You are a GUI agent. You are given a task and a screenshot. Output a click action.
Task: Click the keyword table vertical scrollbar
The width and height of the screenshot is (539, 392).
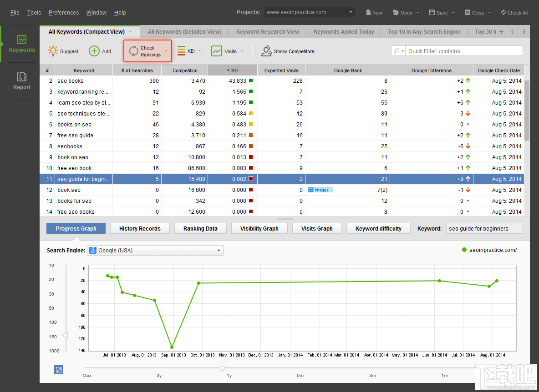click(x=527, y=110)
